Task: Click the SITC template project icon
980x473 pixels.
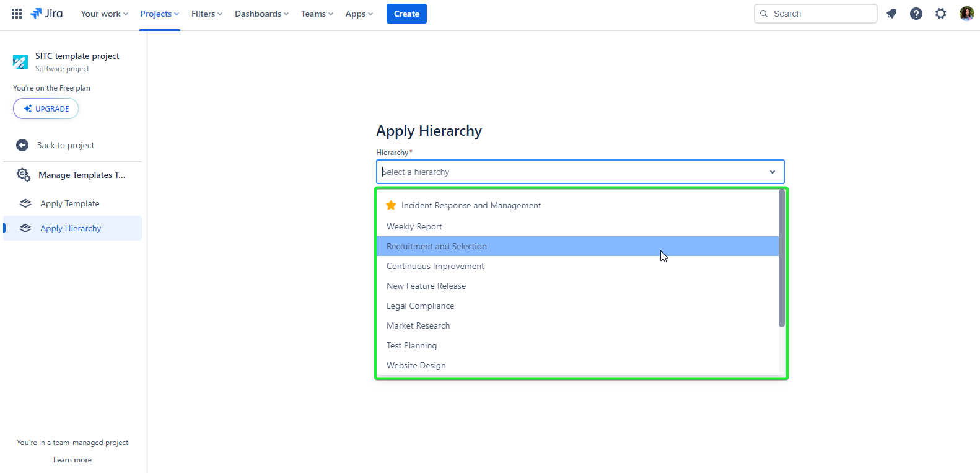Action: tap(20, 62)
